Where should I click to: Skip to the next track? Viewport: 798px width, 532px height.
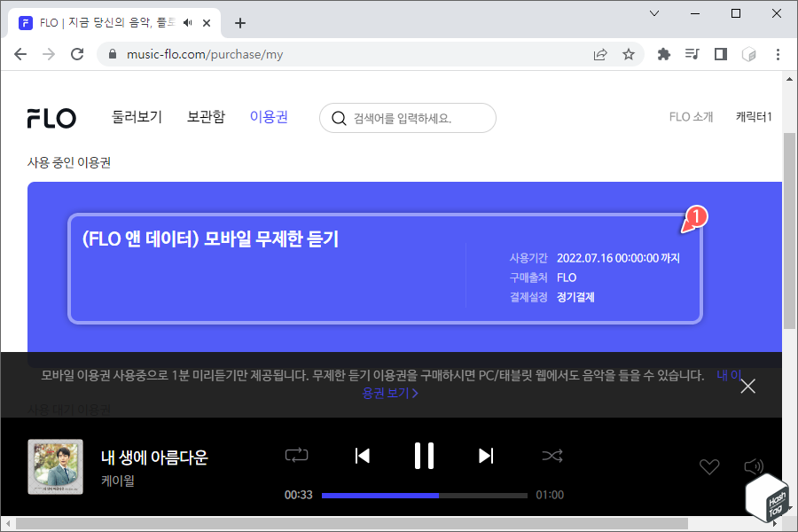[x=486, y=456]
